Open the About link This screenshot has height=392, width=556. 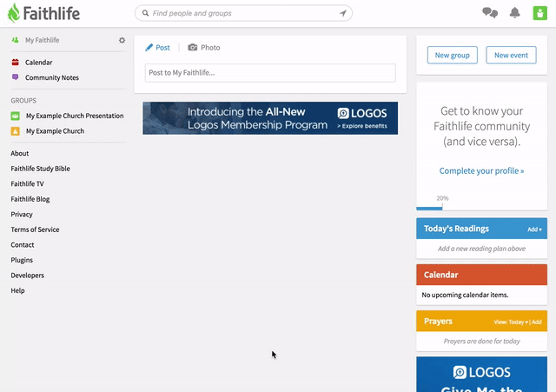(19, 153)
